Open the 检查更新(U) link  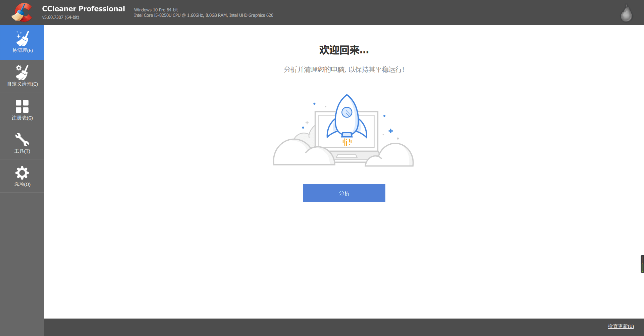tap(621, 326)
